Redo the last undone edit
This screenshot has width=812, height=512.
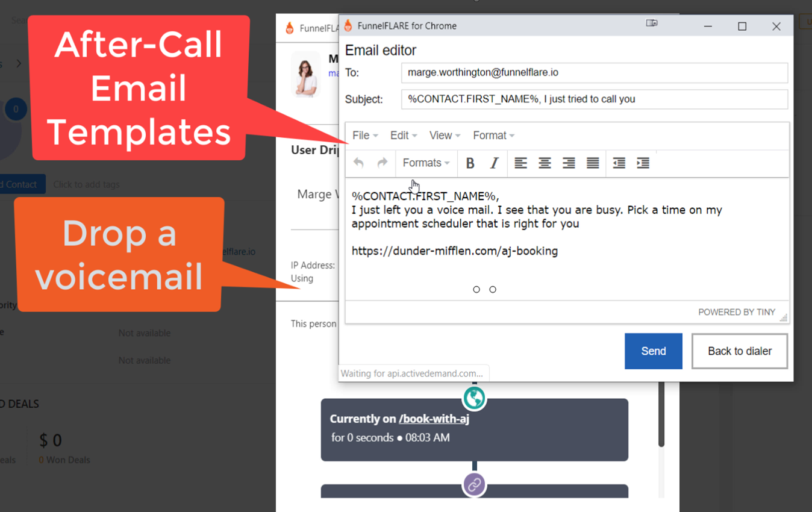pos(382,163)
